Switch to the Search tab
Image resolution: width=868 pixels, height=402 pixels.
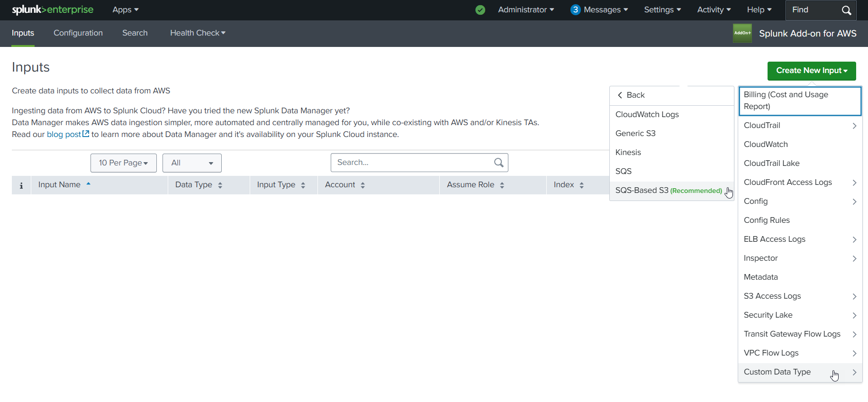coord(135,33)
